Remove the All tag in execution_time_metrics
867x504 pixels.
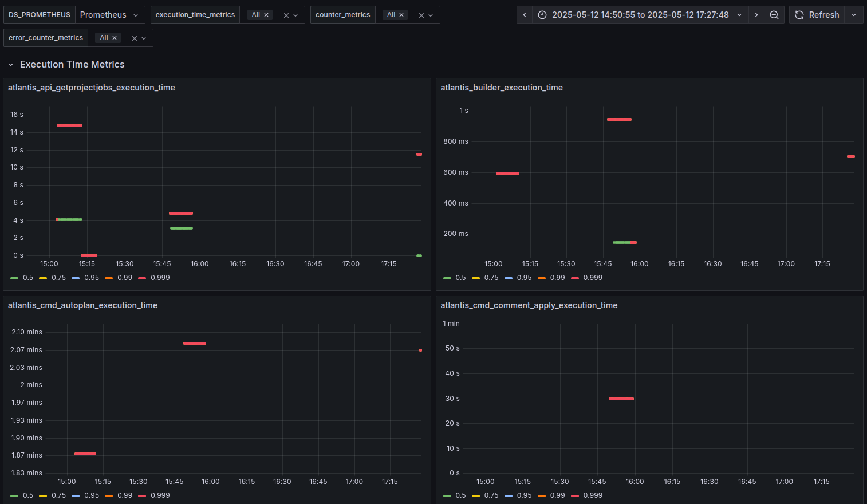pyautogui.click(x=266, y=15)
